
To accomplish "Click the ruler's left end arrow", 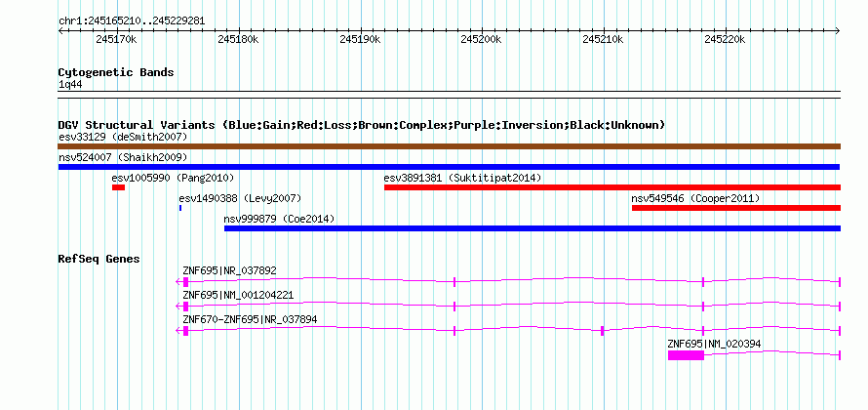I will click(60, 31).
